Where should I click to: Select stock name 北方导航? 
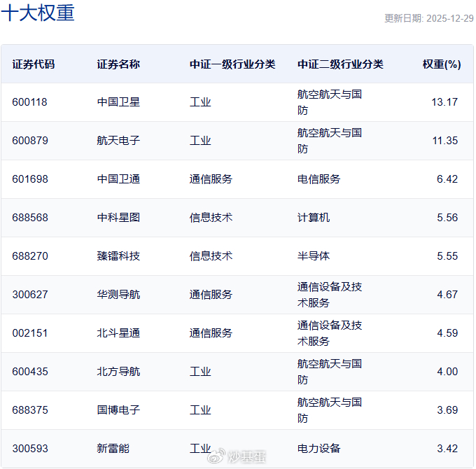pos(118,372)
